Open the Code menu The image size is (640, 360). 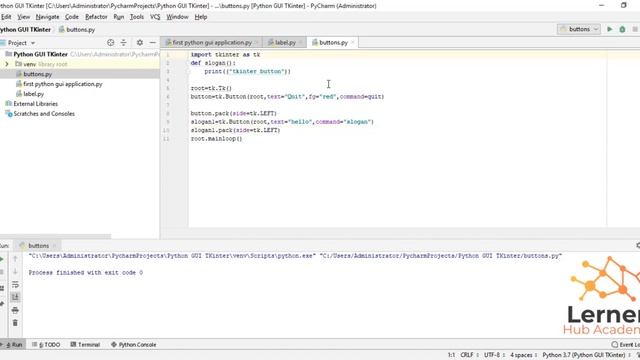coord(71,17)
